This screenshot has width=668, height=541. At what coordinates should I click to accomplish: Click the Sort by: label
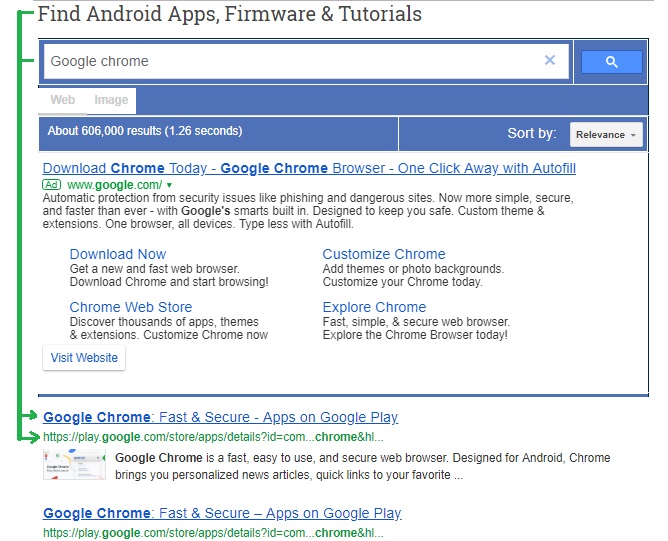(532, 133)
